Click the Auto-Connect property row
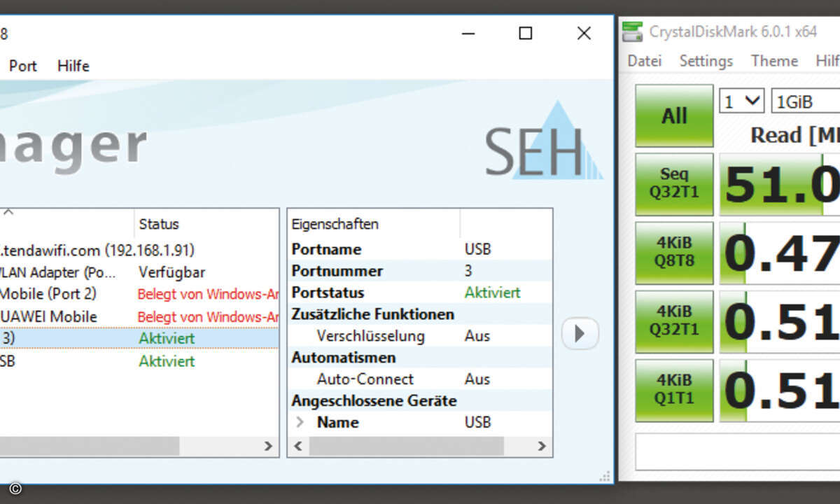 tap(419, 379)
